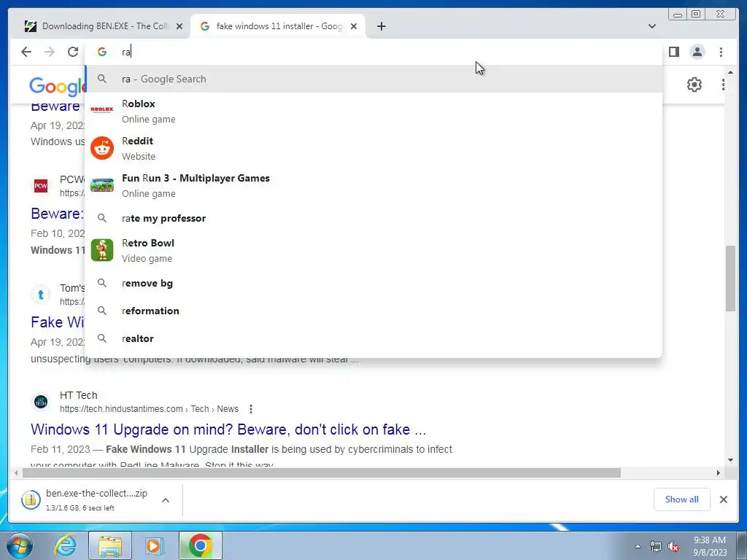The width and height of the screenshot is (747, 560).
Task: Expand the tab search dropdown arrow
Action: coord(651,26)
